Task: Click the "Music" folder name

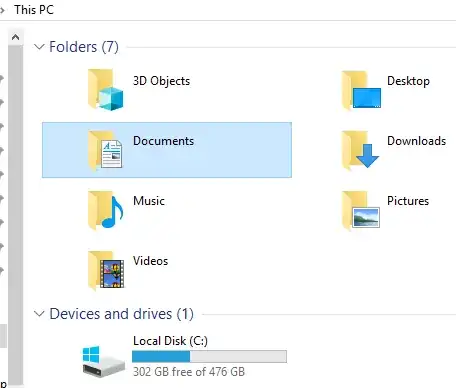Action: [x=149, y=201]
